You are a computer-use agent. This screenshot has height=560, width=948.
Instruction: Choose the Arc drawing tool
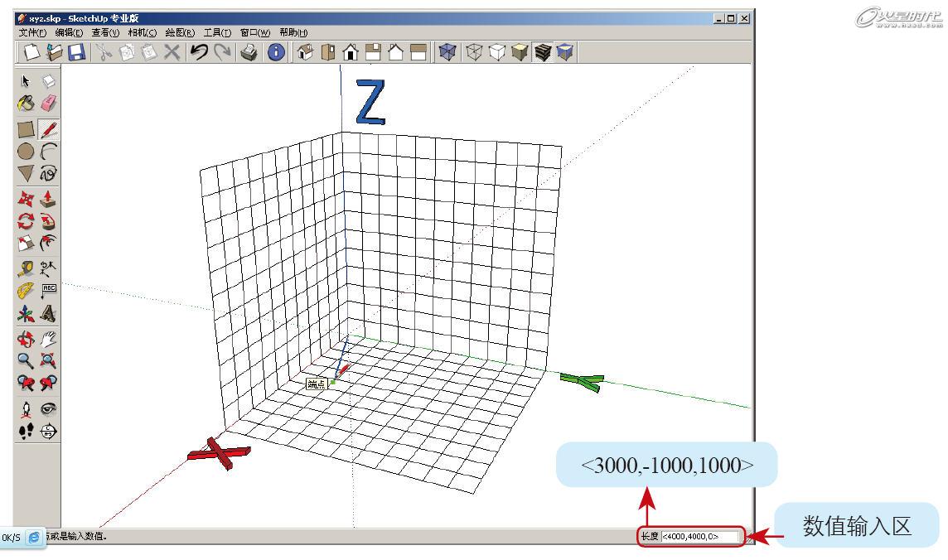[x=48, y=151]
